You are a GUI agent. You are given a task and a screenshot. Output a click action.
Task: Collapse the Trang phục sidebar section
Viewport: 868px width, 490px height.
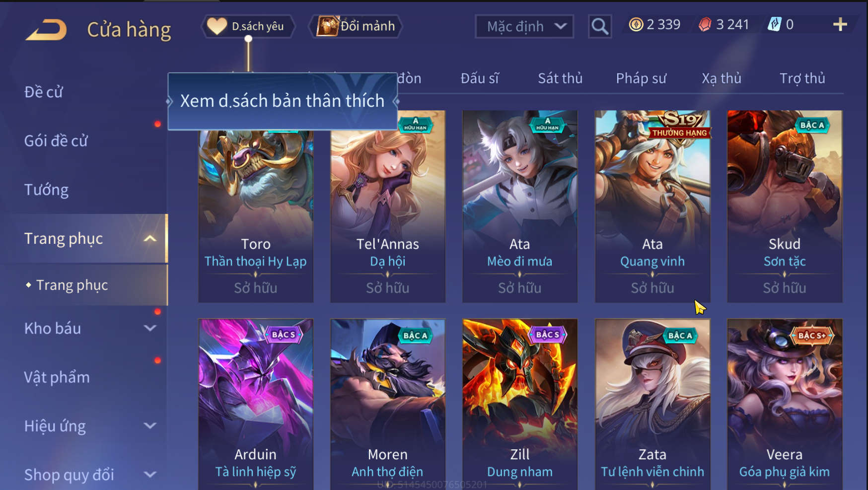(150, 239)
